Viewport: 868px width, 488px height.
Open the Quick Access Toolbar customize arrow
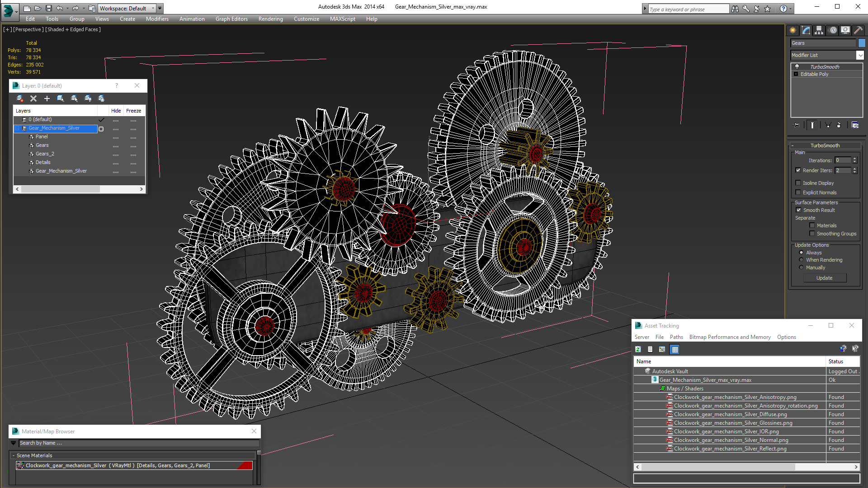coord(160,8)
